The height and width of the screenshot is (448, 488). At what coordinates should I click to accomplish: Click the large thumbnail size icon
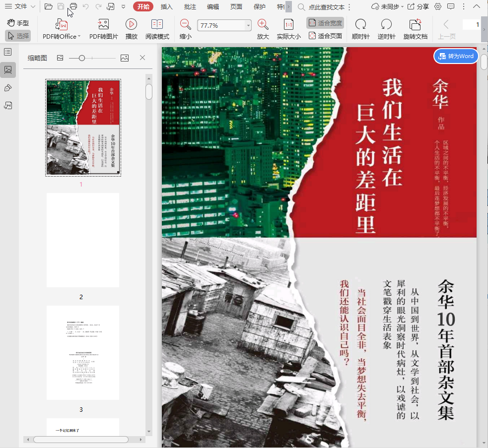tap(125, 58)
